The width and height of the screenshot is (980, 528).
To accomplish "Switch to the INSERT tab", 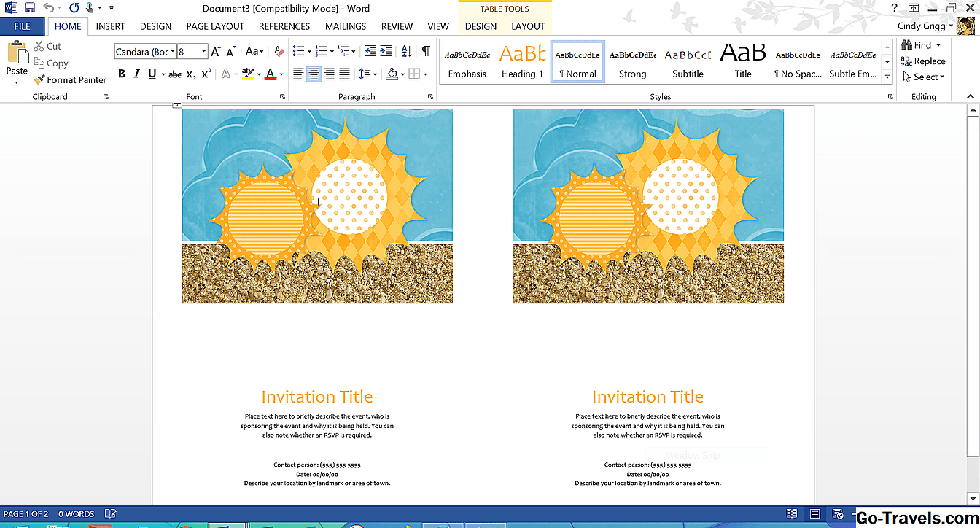I will 111,26.
